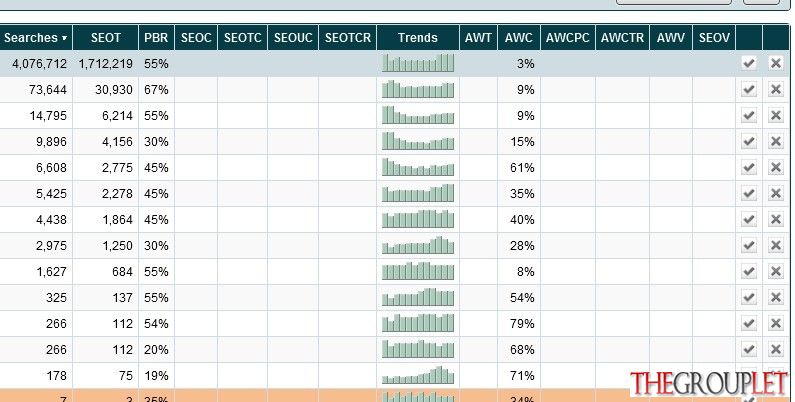Click the SEOUC column header
The width and height of the screenshot is (795, 402).
pyautogui.click(x=293, y=38)
